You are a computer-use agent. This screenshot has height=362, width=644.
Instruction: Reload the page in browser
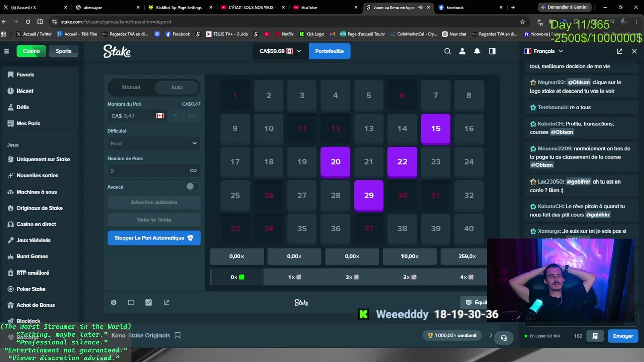pos(28,22)
